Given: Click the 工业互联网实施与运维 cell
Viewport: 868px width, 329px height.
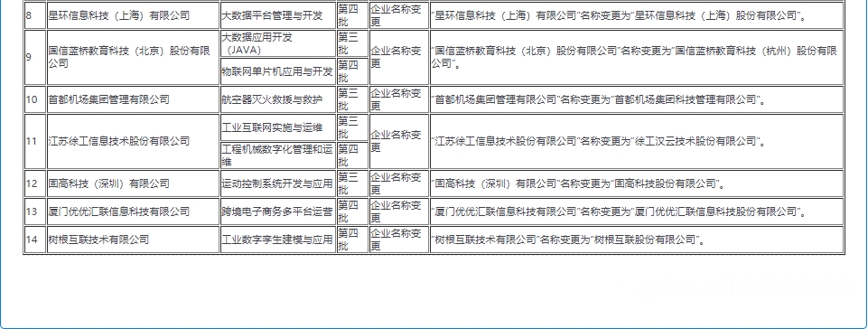Looking at the screenshot, I should pyautogui.click(x=278, y=127).
